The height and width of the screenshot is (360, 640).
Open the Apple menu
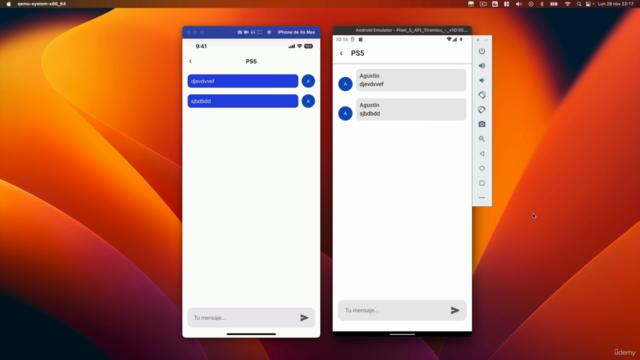click(x=9, y=4)
